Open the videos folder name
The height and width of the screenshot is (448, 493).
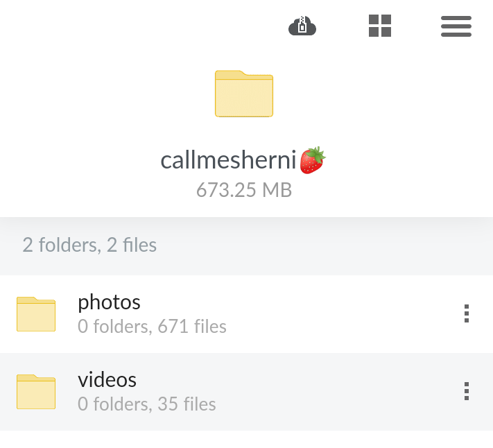tap(107, 380)
